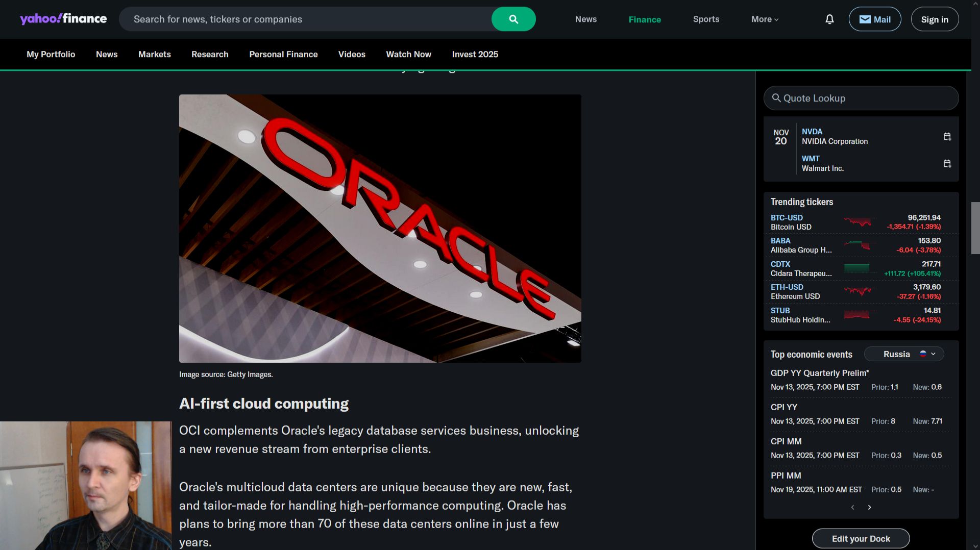
Task: Click the 'CPI YY' event name
Action: coord(784,407)
